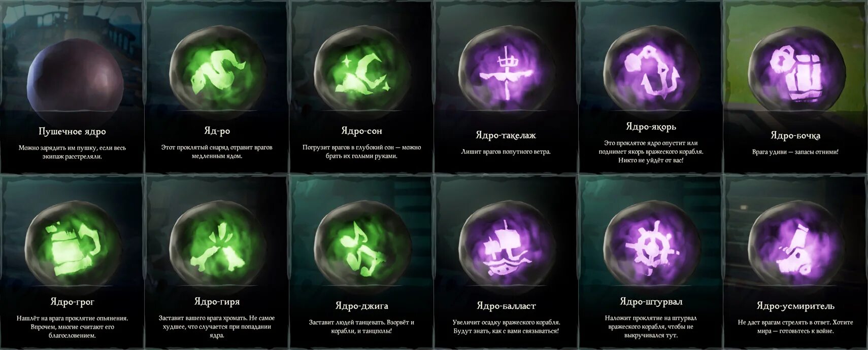Image resolution: width=868 pixels, height=350 pixels.
Task: Click the green tankard Ядро-грог orb
Action: click(x=73, y=244)
